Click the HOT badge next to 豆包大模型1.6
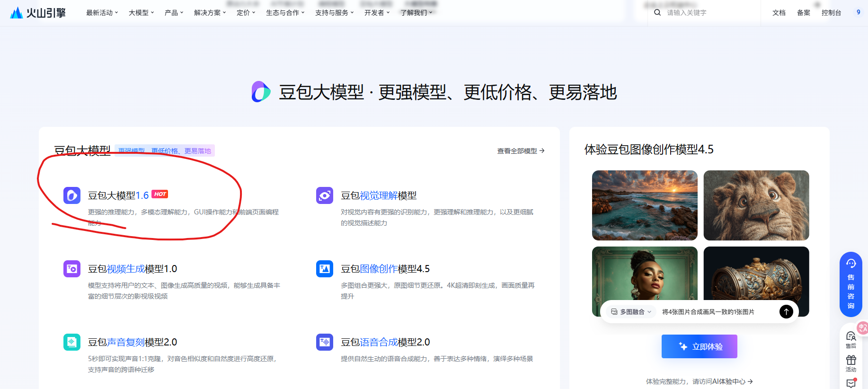 (160, 194)
